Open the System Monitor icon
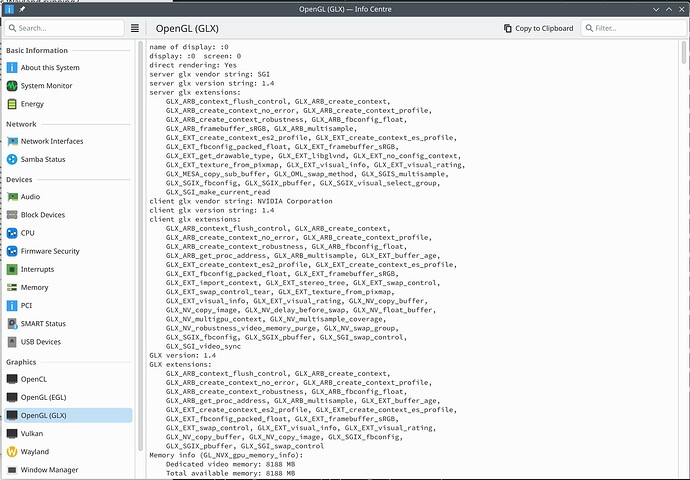690x480 pixels. click(x=12, y=86)
